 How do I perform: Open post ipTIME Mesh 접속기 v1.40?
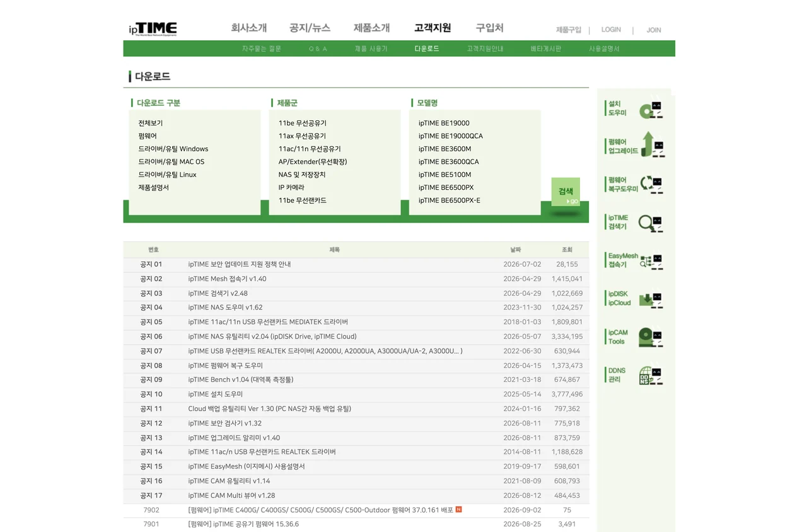click(227, 279)
